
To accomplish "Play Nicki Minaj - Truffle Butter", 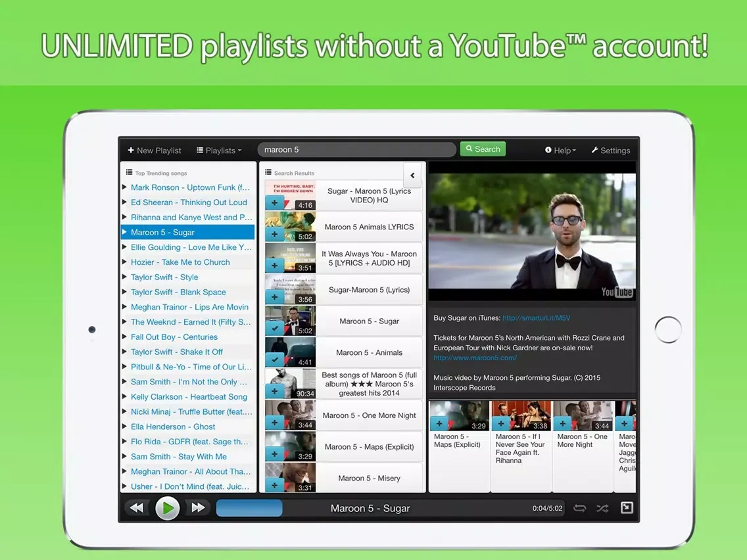I will point(187,411).
